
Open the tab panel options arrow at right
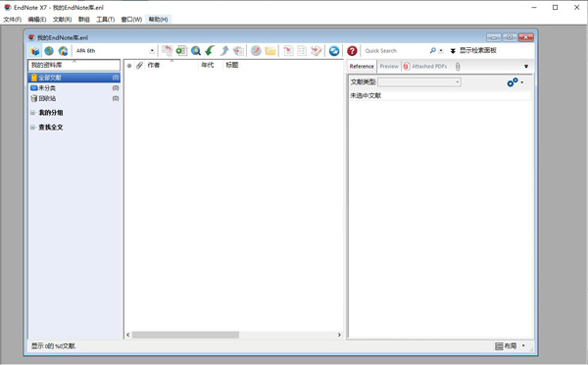pyautogui.click(x=526, y=67)
